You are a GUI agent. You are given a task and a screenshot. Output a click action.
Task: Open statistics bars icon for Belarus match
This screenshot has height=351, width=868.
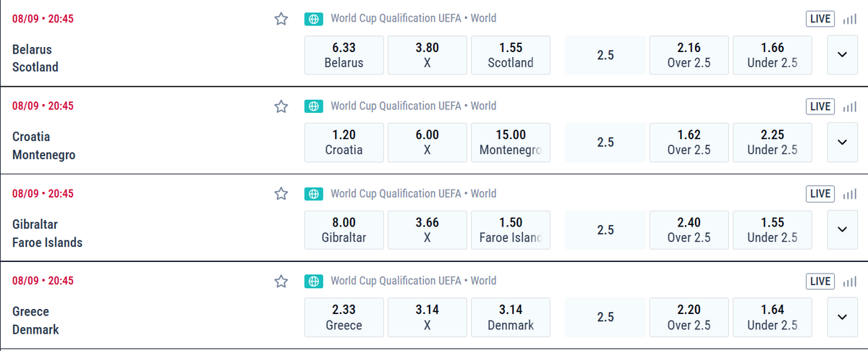pyautogui.click(x=849, y=20)
